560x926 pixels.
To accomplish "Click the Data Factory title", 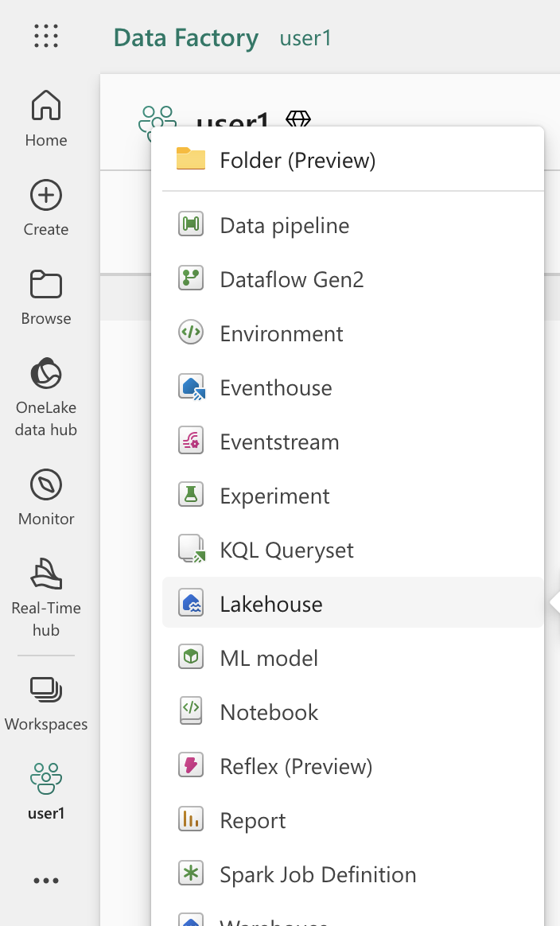I will (186, 38).
